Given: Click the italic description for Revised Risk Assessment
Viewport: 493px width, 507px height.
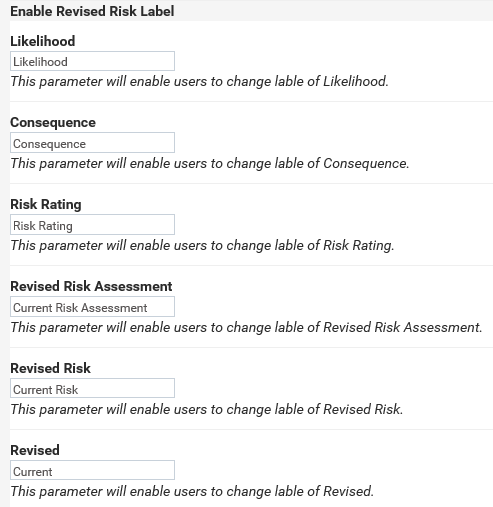Looking at the screenshot, I should pos(246,327).
